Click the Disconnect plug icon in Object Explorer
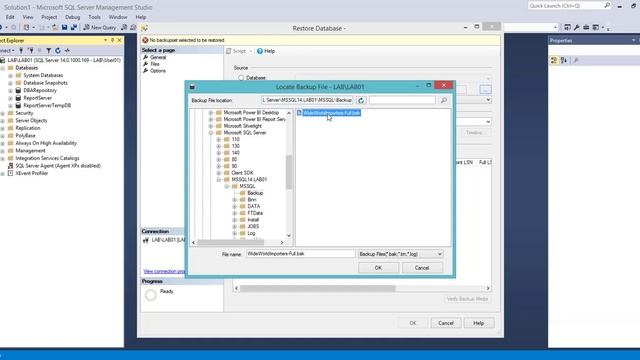Screen dimensions: 640x360 [31, 50]
